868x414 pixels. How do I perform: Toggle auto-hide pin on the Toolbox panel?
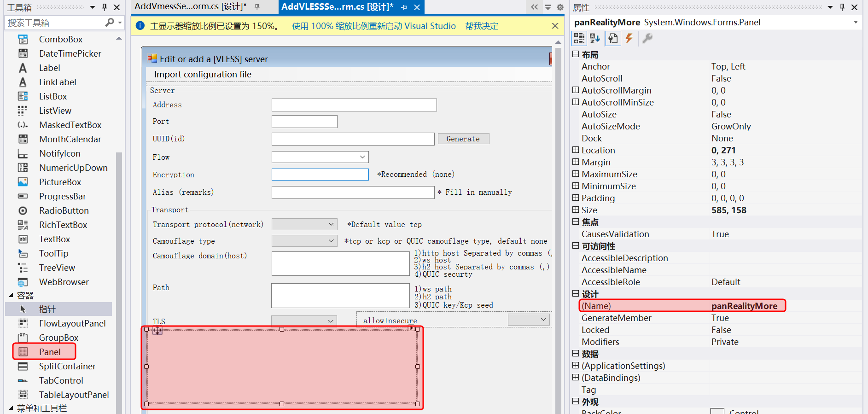click(105, 7)
